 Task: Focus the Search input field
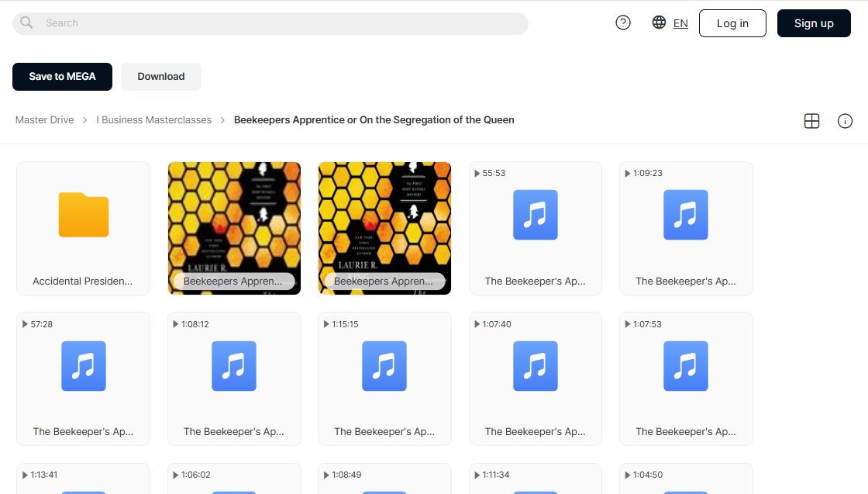coord(270,23)
